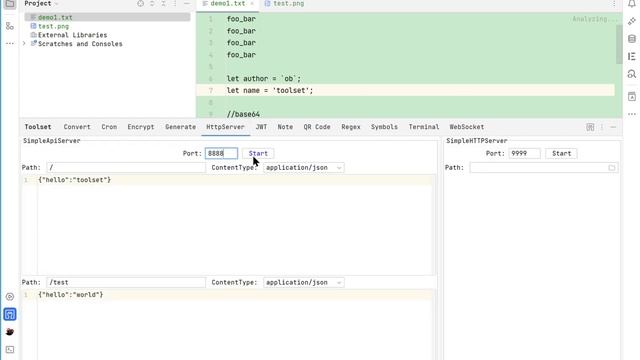The image size is (640, 360).
Task: Show more tool windows in right sidebar
Action: pyautogui.click(x=632, y=114)
